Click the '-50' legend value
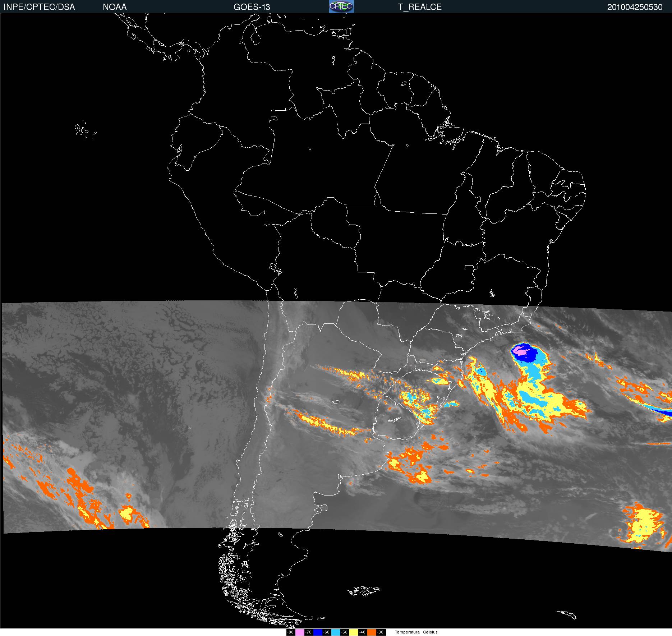 pyautogui.click(x=344, y=632)
